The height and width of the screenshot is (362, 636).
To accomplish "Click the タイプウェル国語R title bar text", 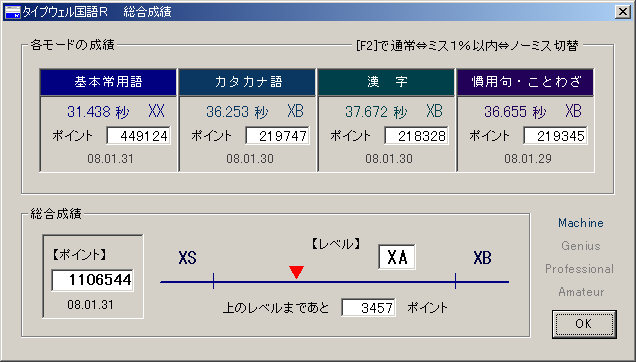I will point(65,12).
